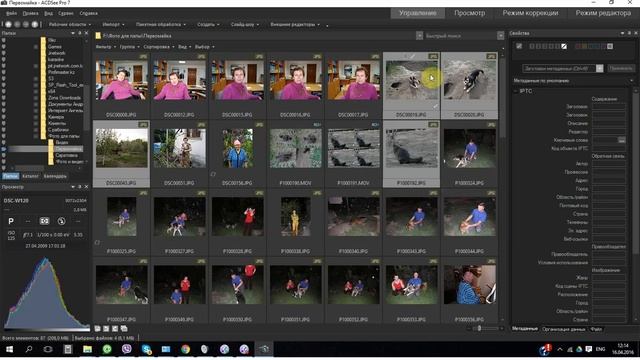Click the Применить button

pos(620,69)
